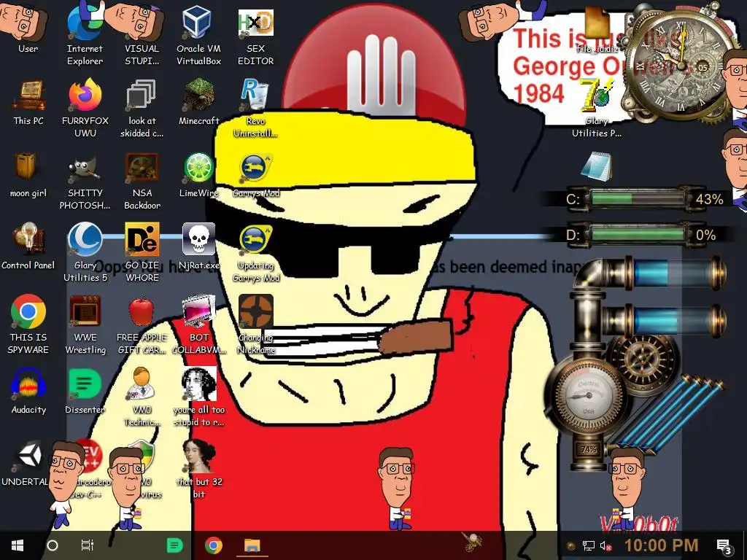The width and height of the screenshot is (747, 560).
Task: Open WWE Wrestling shortcut
Action: click(85, 324)
